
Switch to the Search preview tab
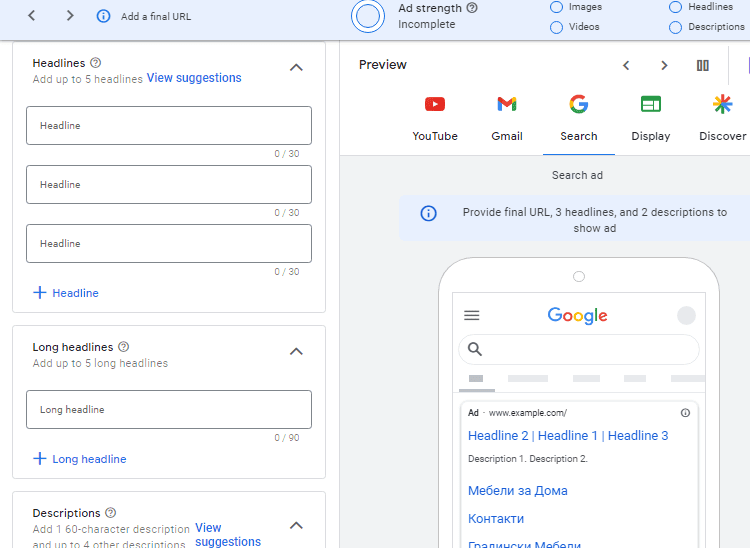[578, 118]
